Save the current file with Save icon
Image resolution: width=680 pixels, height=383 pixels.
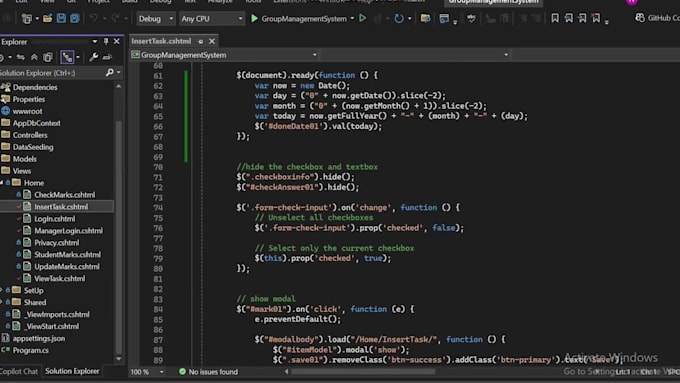coord(61,18)
